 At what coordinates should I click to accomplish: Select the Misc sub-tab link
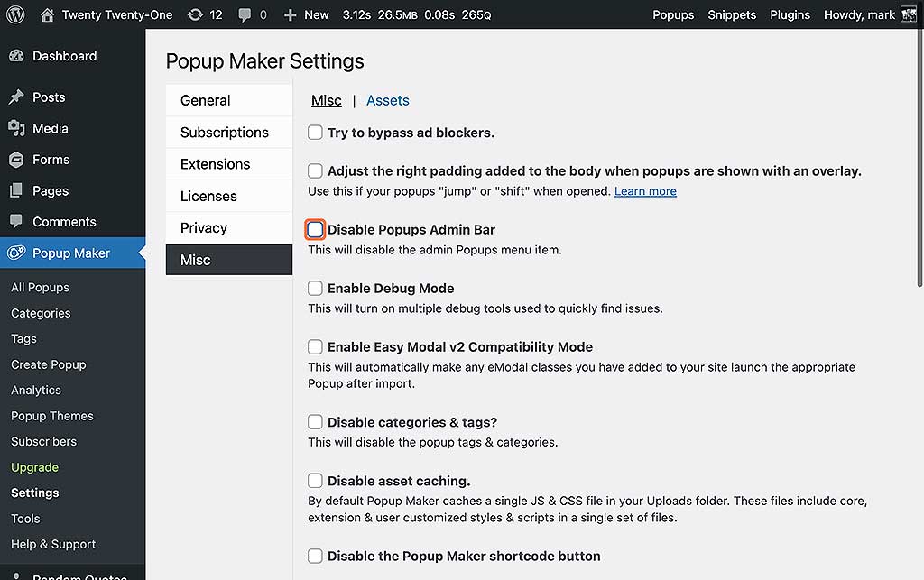coord(327,101)
